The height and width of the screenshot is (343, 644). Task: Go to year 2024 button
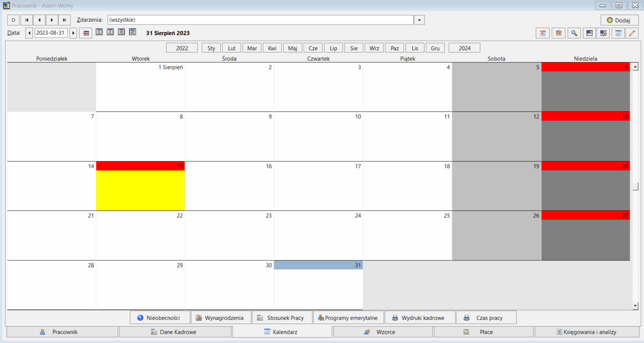coord(464,48)
